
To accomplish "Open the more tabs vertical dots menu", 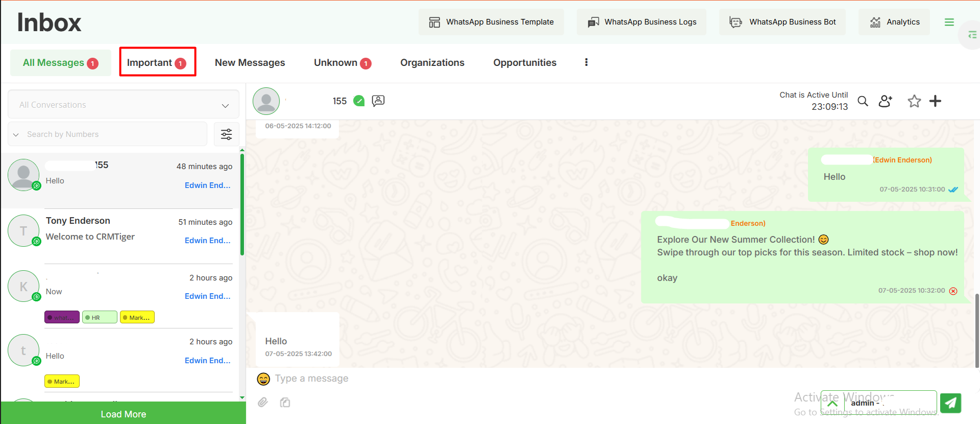I will 586,62.
